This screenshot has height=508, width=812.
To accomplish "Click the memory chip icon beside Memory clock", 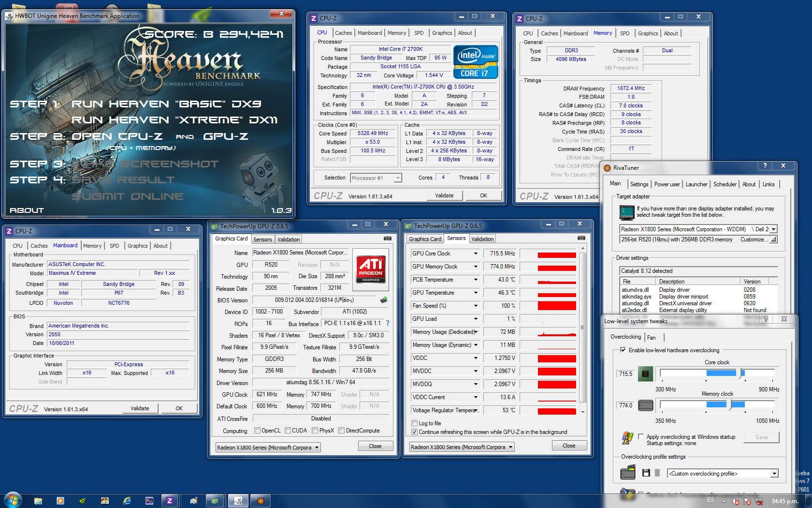I will tap(645, 405).
